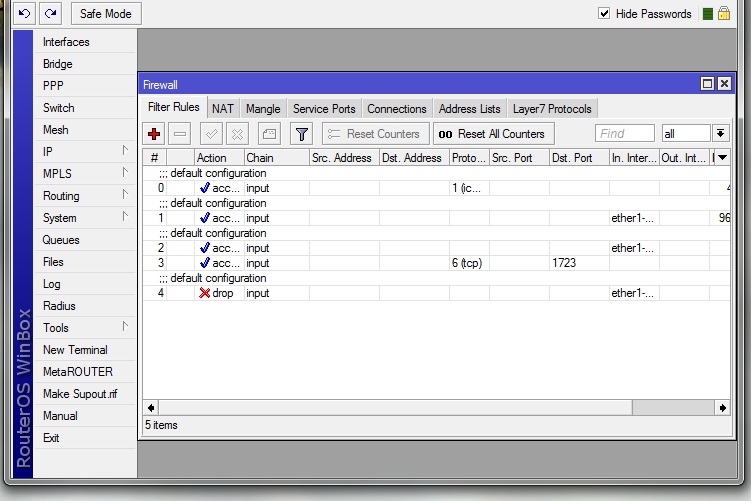Open Manual from the sidebar

tap(85, 416)
